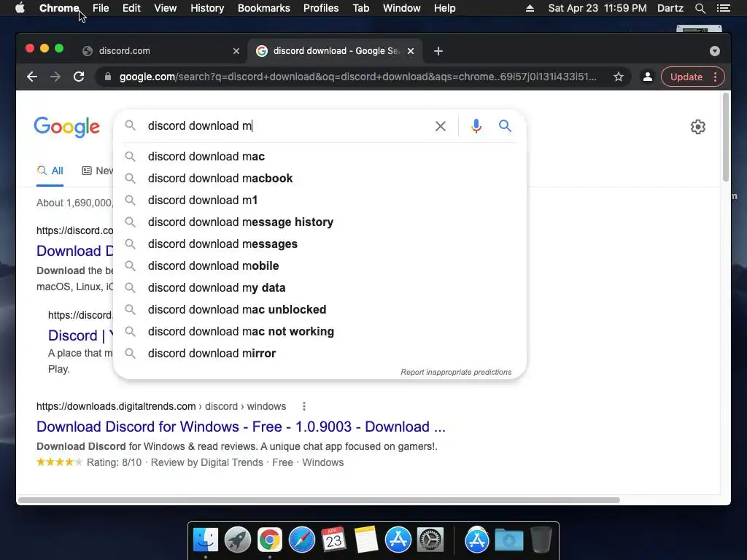Screen dimensions: 747x560
Task: Select suggestion 'discord download my data'
Action: click(x=320, y=287)
